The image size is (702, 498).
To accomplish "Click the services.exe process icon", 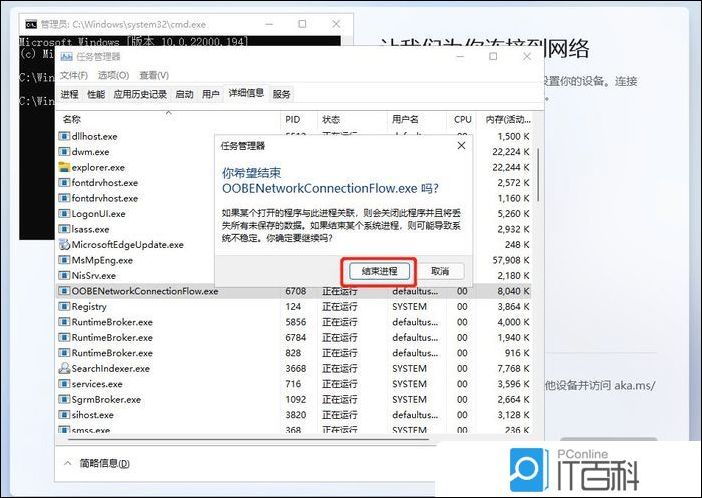I will pyautogui.click(x=64, y=384).
